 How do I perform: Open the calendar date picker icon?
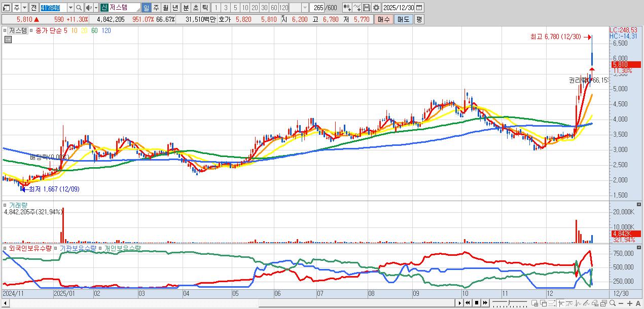click(x=420, y=8)
